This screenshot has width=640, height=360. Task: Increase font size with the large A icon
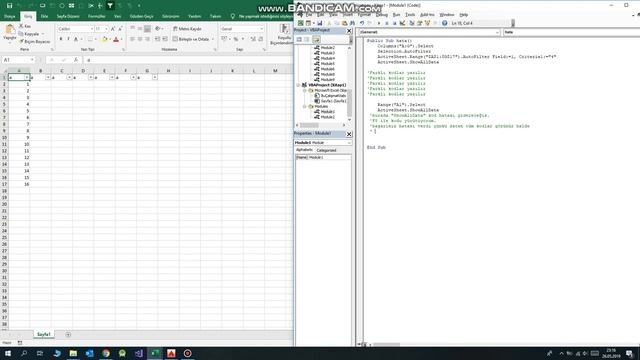click(113, 29)
